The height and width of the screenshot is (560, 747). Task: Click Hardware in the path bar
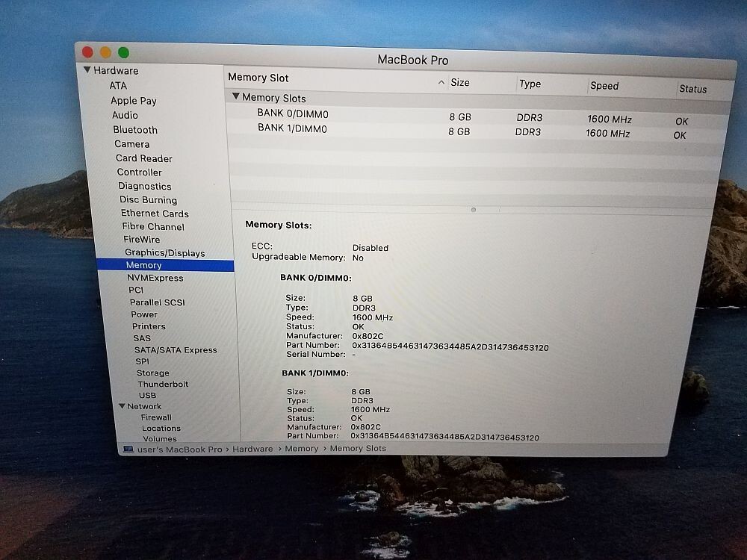252,449
